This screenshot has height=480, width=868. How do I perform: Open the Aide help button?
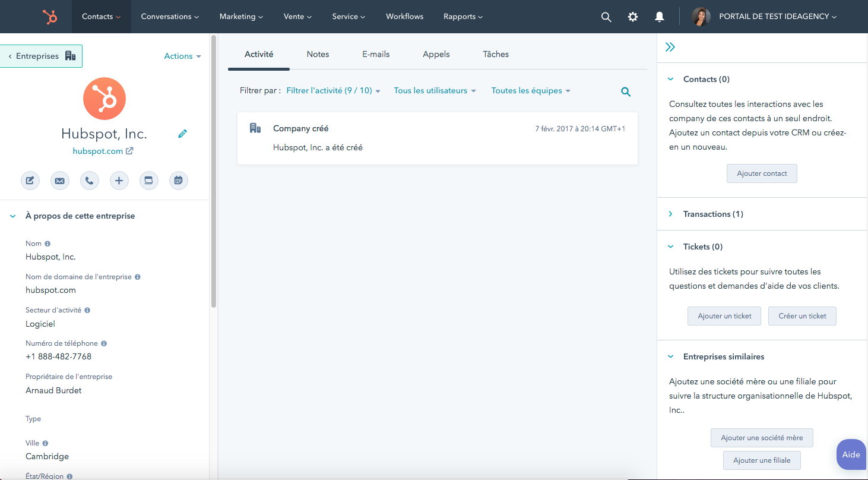point(851,454)
